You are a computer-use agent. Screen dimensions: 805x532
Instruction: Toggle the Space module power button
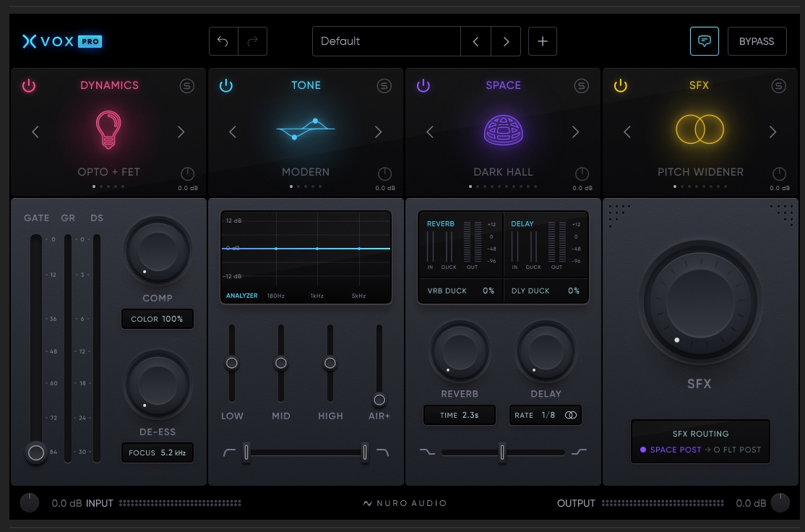coord(423,85)
